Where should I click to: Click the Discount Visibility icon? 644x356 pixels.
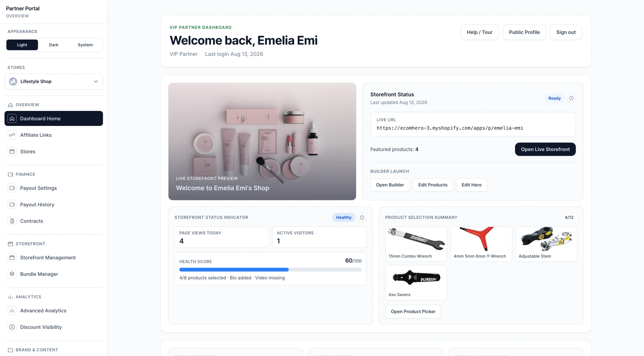coord(12,327)
